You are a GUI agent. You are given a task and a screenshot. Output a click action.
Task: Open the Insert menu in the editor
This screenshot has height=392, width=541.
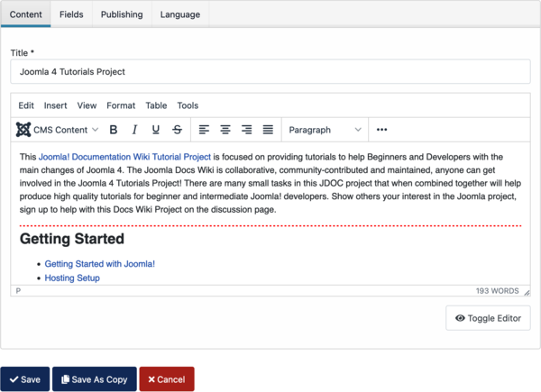click(55, 105)
